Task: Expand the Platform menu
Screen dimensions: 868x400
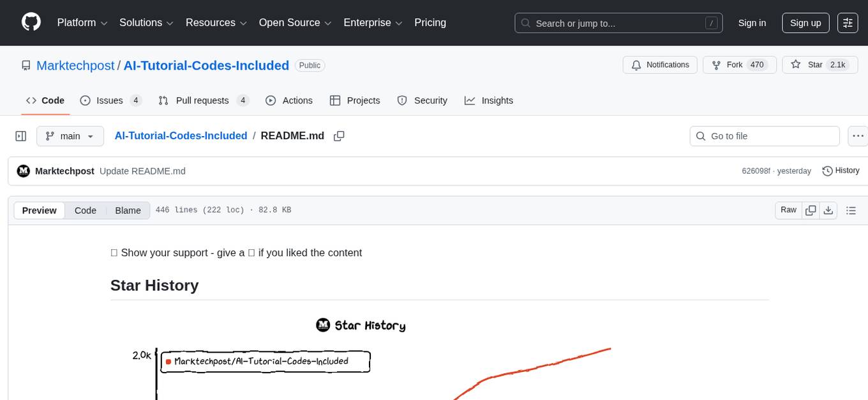Action: [82, 23]
